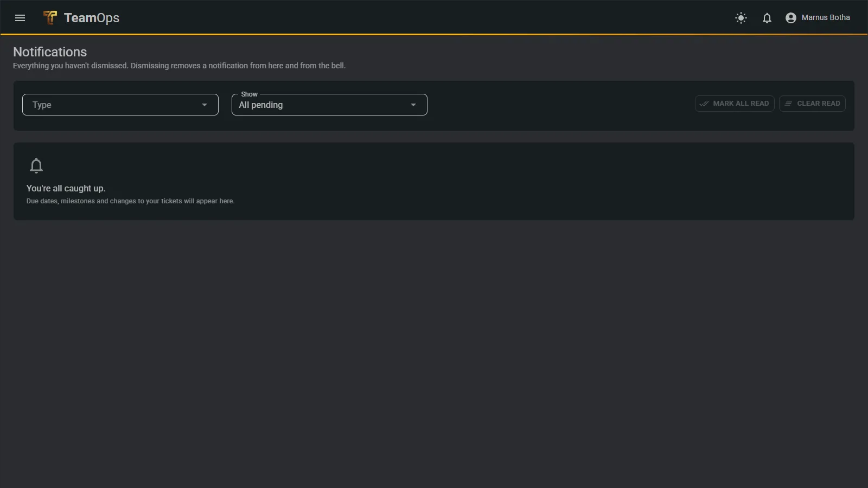Click the "Everything you haven't dismissed" description
Viewport: 868px width, 488px height.
point(179,66)
